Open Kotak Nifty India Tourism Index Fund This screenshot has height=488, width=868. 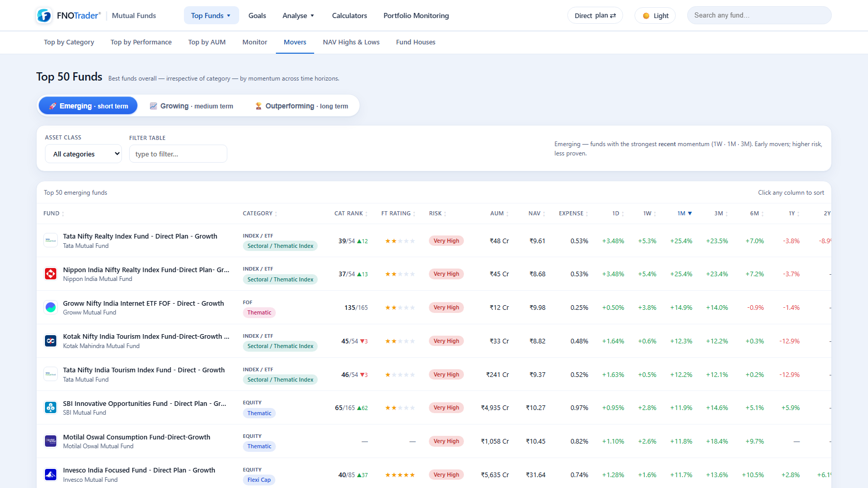[146, 336]
